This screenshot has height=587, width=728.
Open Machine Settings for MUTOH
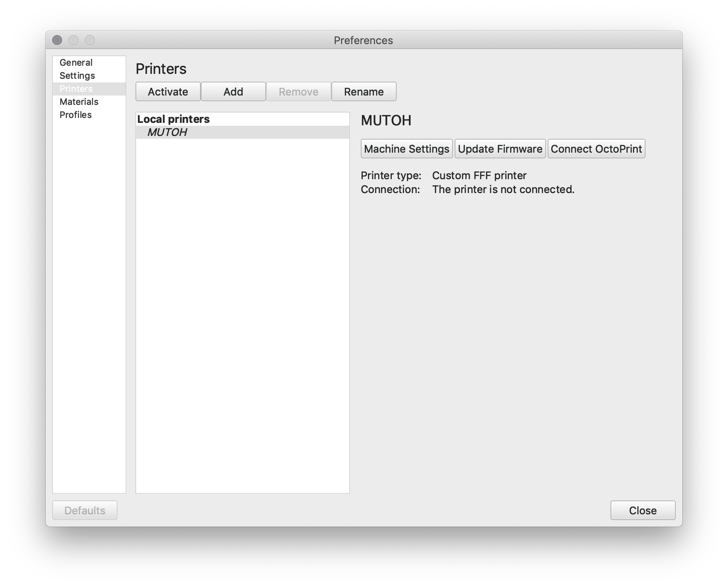tap(406, 149)
